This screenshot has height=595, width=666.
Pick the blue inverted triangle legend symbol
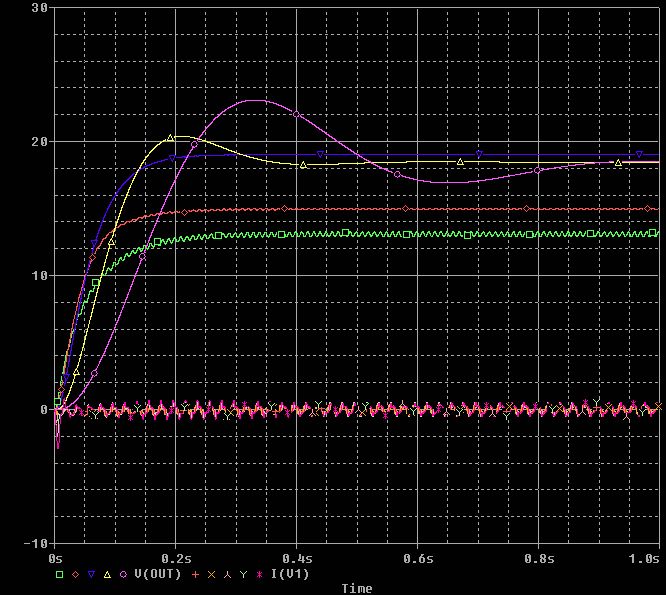[x=91, y=575]
